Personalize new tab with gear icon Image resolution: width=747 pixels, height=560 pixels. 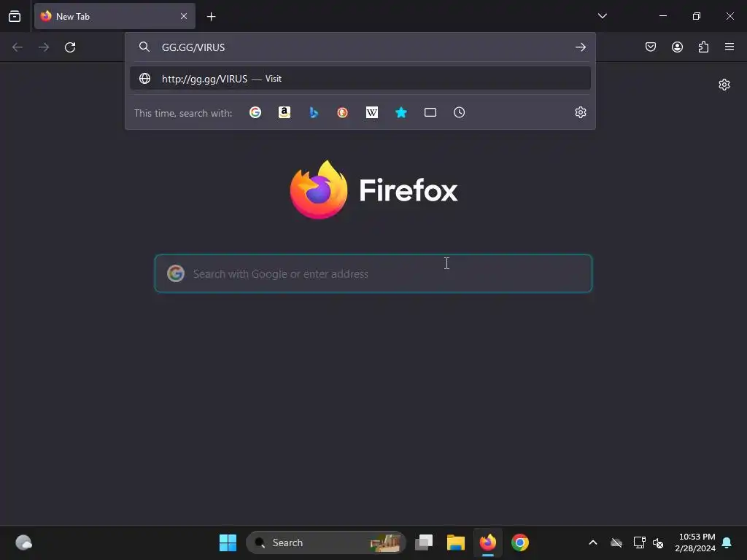724,85
